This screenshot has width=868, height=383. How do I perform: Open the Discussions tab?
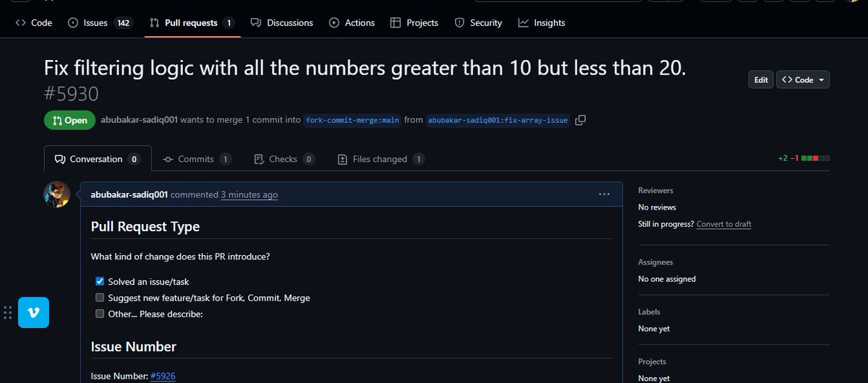click(281, 23)
